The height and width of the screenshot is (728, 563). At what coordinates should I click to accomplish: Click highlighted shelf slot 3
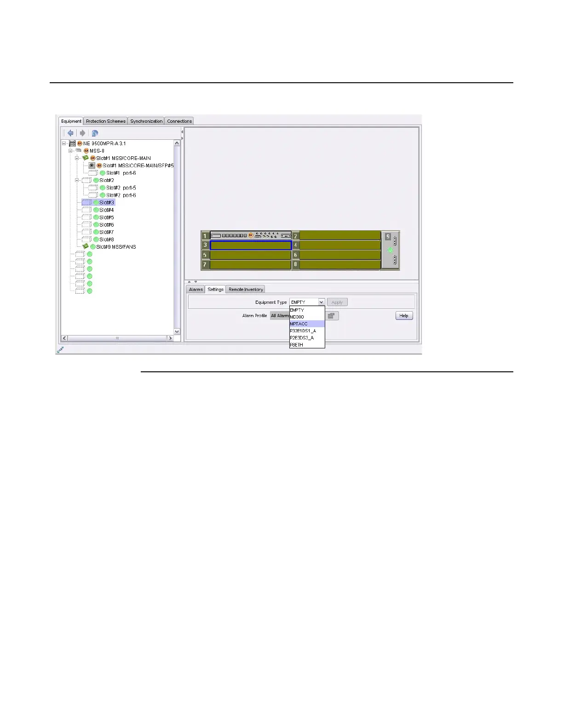[251, 245]
